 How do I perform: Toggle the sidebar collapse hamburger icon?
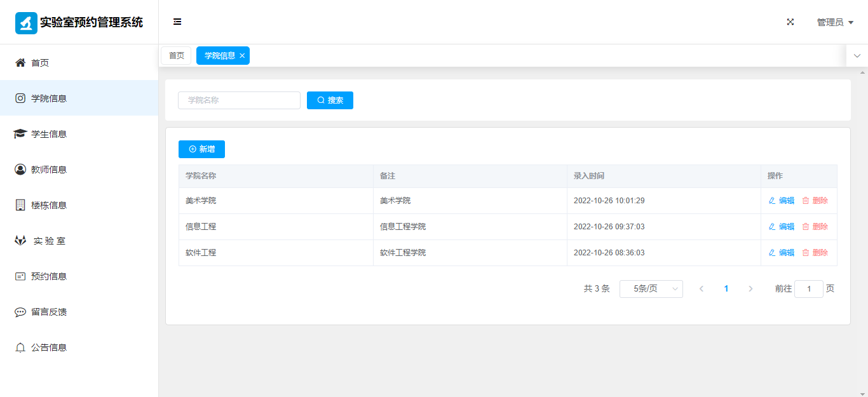click(x=177, y=22)
